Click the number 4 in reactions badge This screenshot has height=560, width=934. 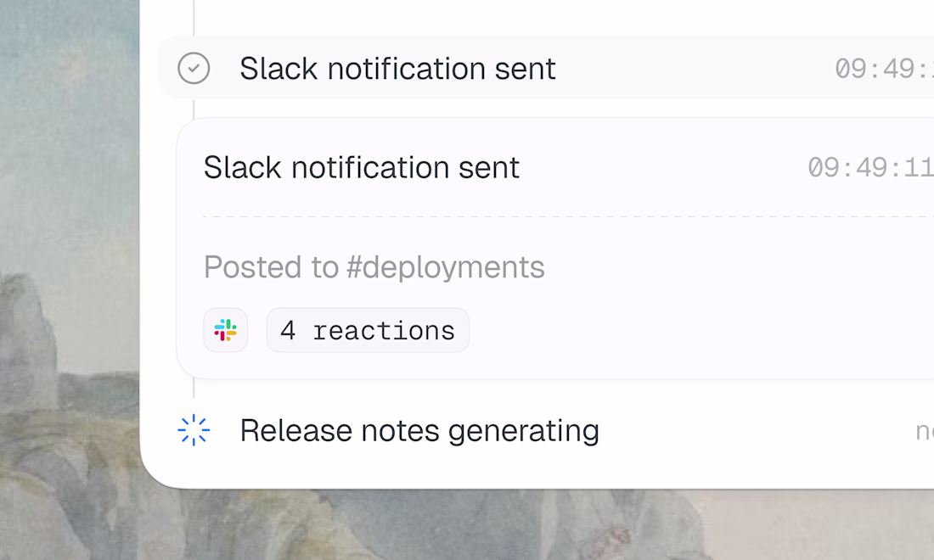click(289, 330)
